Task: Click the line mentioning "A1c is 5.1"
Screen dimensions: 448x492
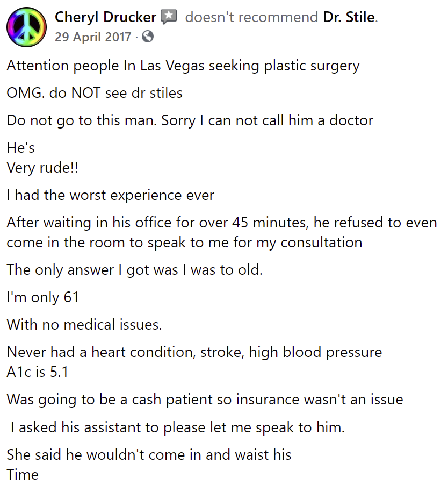Action: [37, 372]
